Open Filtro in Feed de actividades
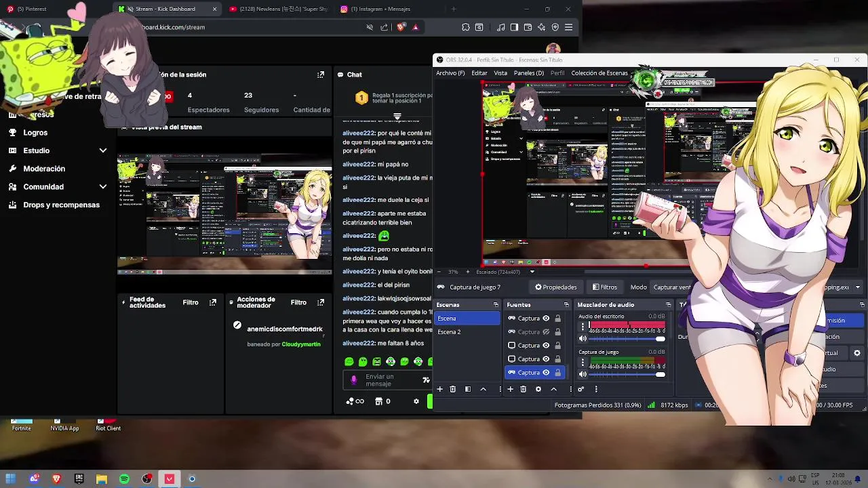The image size is (868, 488). [191, 302]
